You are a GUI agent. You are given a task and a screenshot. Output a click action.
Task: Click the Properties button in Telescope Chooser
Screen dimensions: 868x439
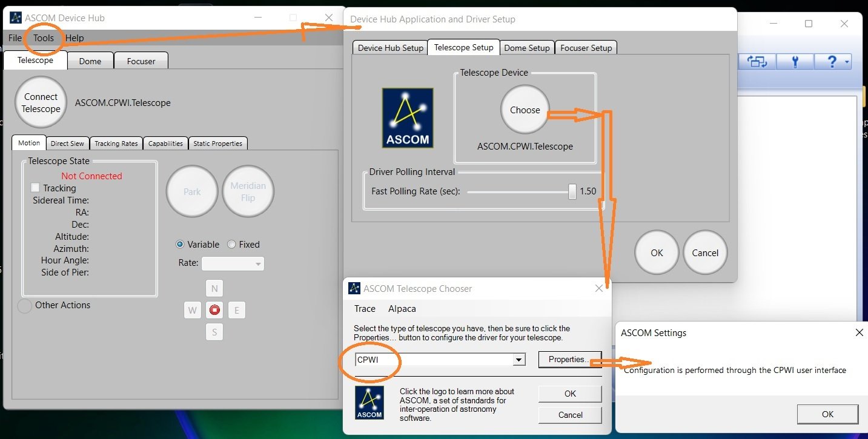pyautogui.click(x=570, y=360)
